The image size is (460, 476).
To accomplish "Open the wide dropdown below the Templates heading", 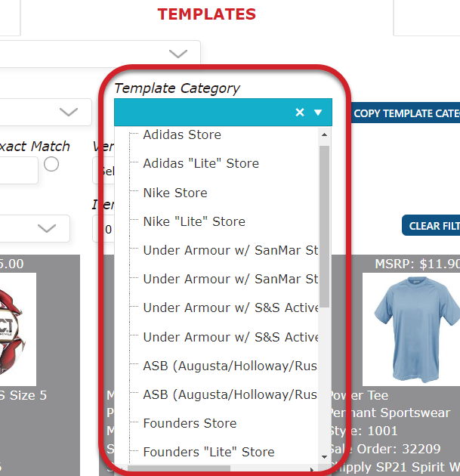I will (x=100, y=54).
